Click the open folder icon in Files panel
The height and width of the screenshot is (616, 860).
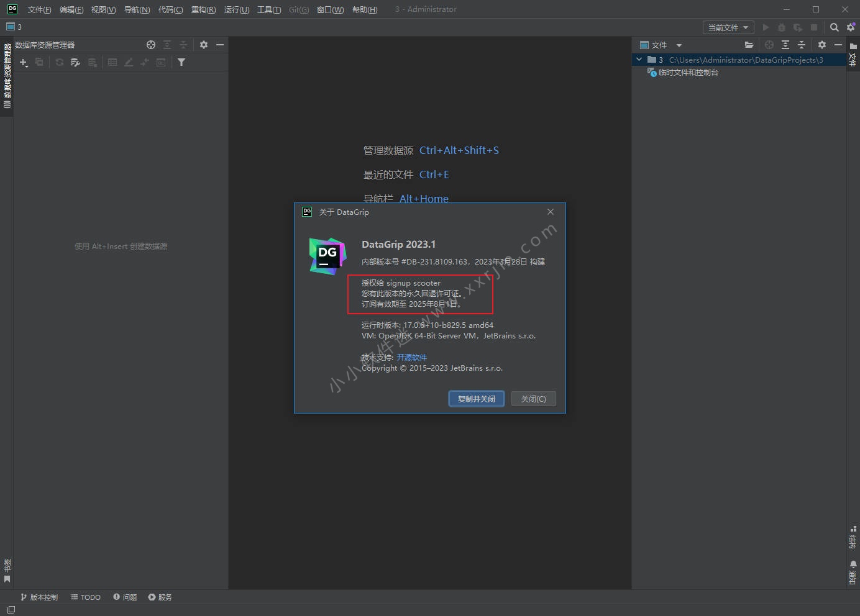click(x=749, y=45)
